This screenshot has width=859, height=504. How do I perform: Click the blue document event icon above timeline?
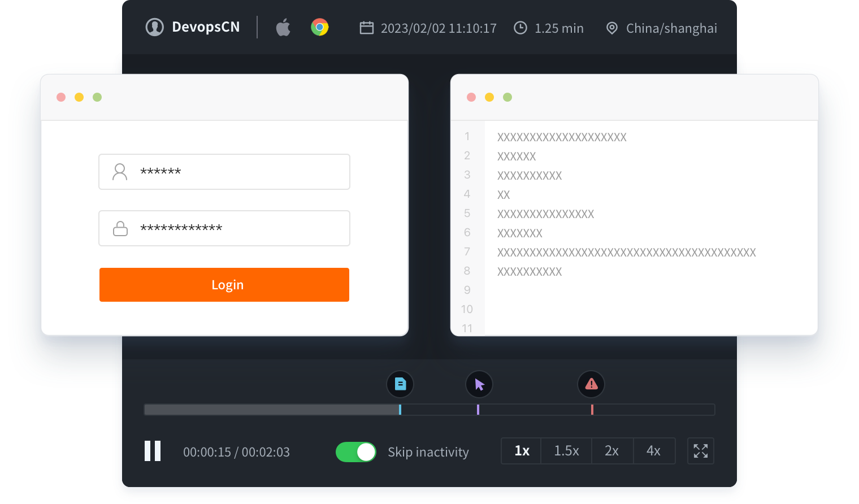pyautogui.click(x=400, y=384)
